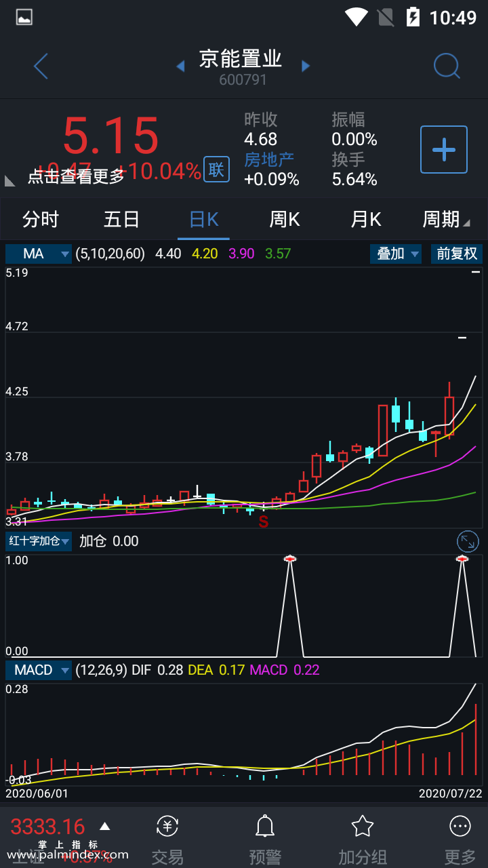Open the 房地产 sector link
The image size is (488, 868).
[269, 159]
